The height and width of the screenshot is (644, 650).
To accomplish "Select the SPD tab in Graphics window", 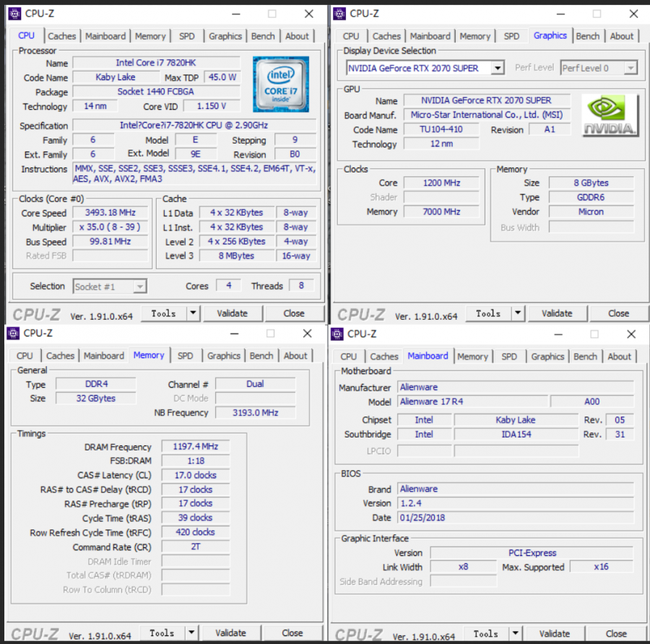I will (511, 37).
